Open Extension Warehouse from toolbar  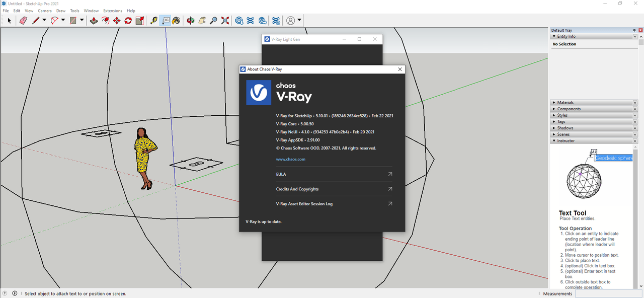tap(251, 21)
